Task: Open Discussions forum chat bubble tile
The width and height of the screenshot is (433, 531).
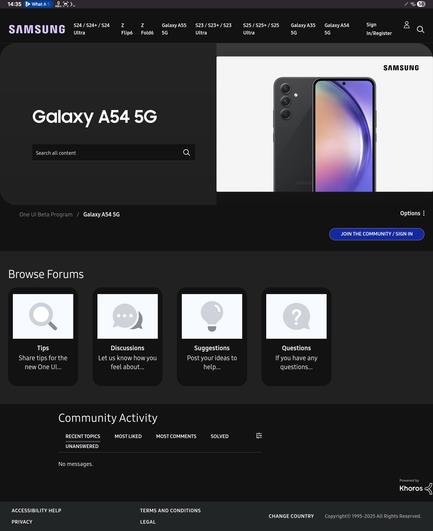Action: click(x=128, y=316)
